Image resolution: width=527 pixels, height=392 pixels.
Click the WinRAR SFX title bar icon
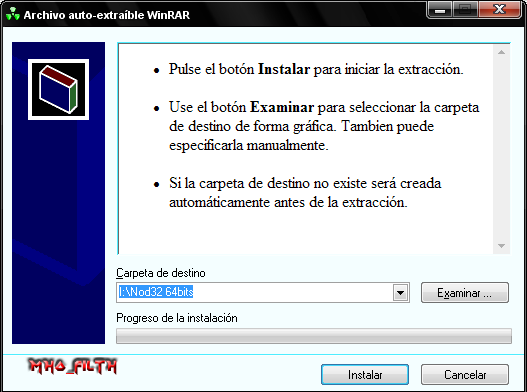13,15
